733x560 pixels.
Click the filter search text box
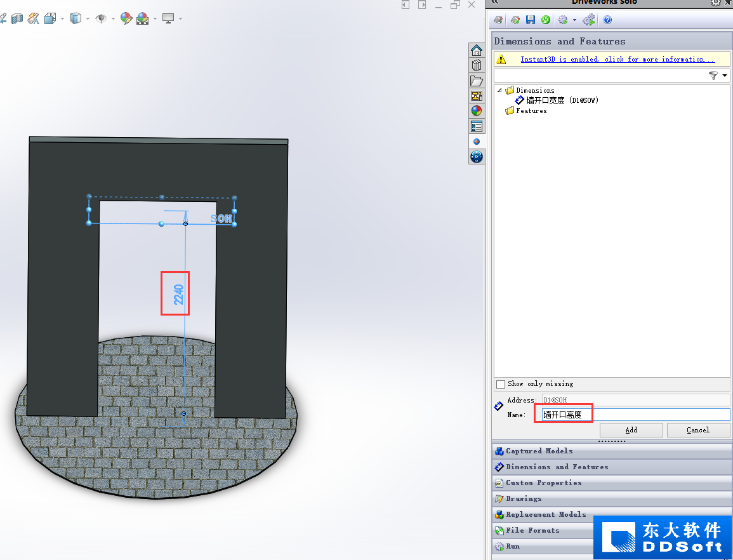[x=601, y=76]
